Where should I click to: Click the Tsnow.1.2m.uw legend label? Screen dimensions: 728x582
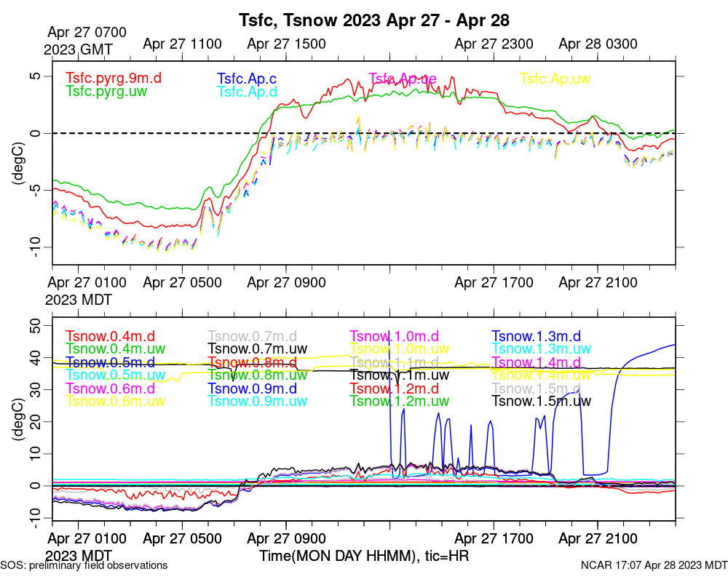399,401
